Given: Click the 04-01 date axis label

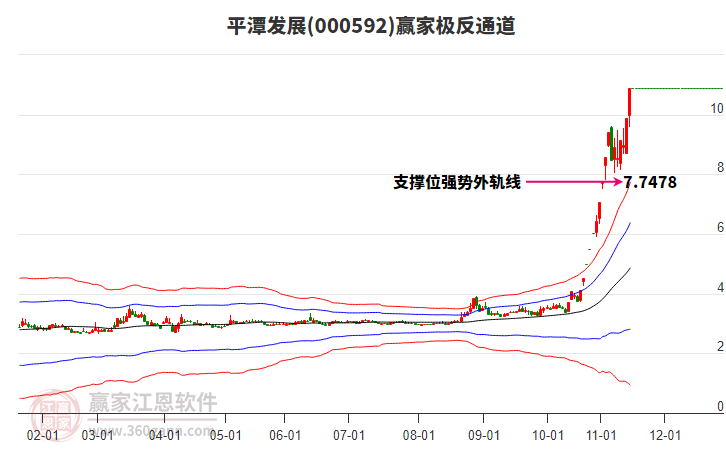Looking at the screenshot, I should [x=165, y=436].
